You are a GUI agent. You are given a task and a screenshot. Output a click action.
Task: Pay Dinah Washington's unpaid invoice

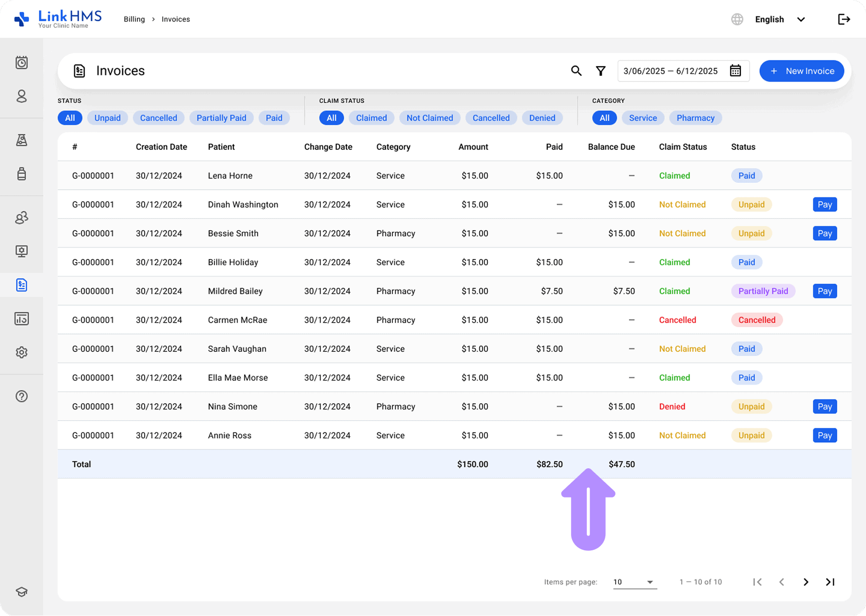coord(824,204)
